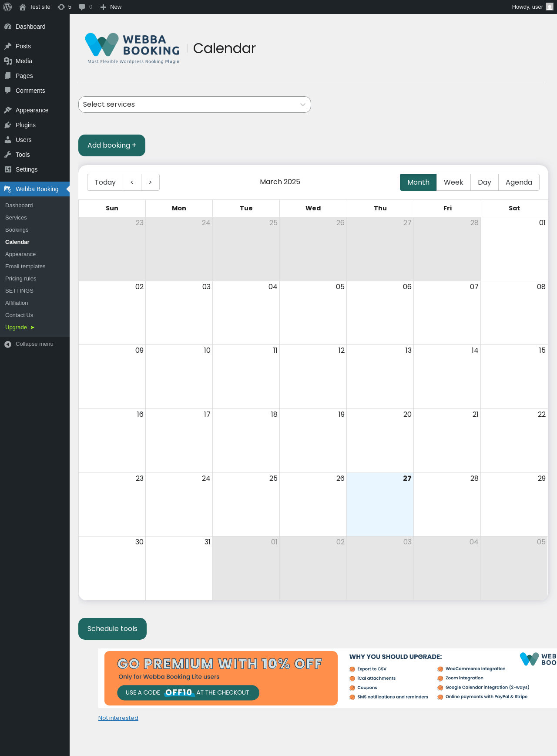Select the day 10 calendar cell
Image resolution: width=557 pixels, height=756 pixels.
click(x=179, y=377)
